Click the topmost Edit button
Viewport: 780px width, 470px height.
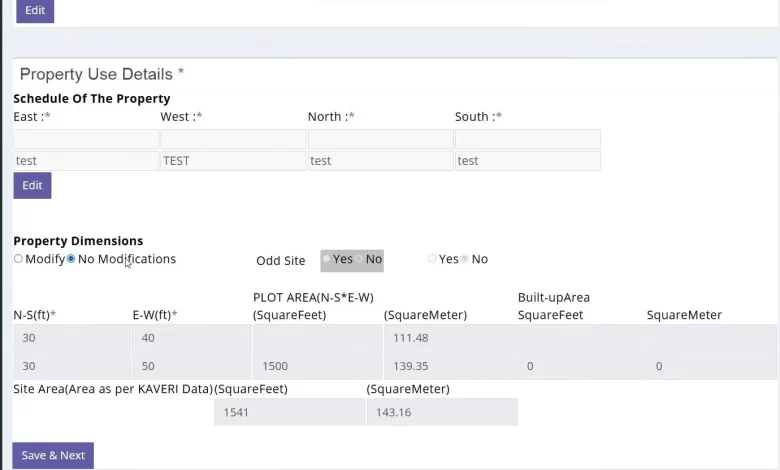[35, 10]
